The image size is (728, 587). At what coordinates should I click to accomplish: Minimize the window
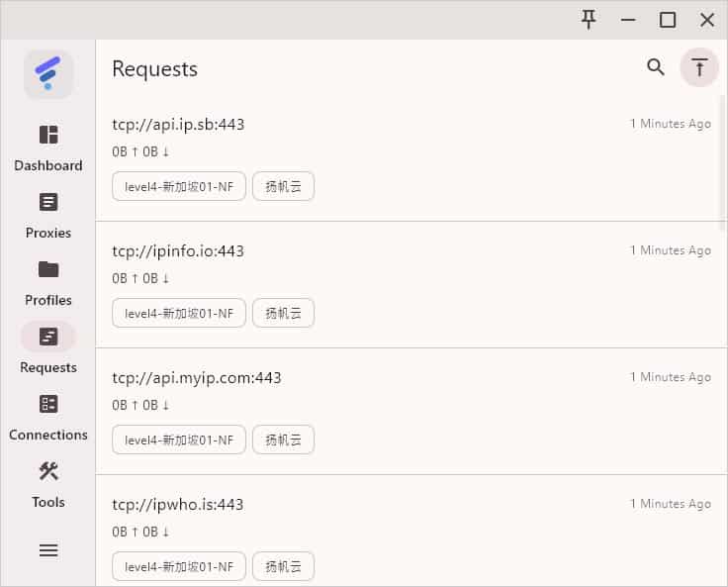628,20
